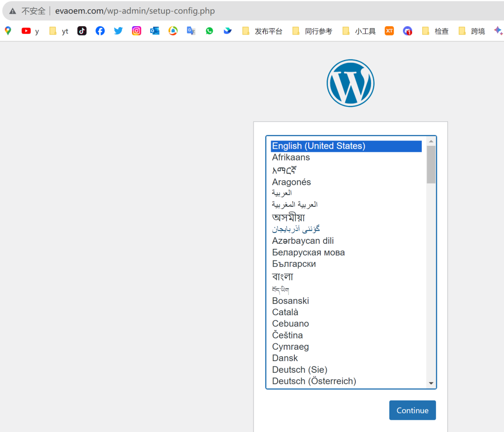The height and width of the screenshot is (432, 504).
Task: Select العربية Arabic language option
Action: click(x=346, y=193)
